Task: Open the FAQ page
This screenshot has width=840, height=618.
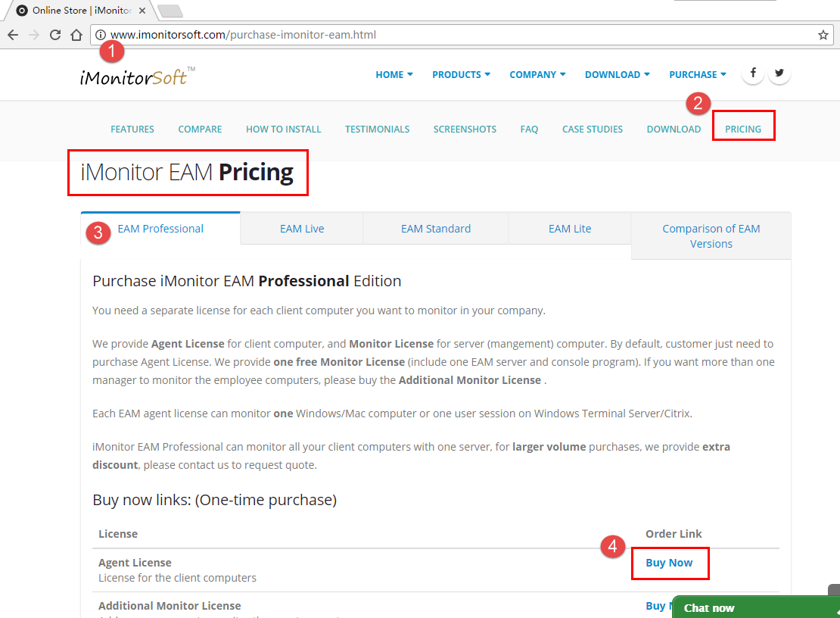Action: pyautogui.click(x=529, y=130)
